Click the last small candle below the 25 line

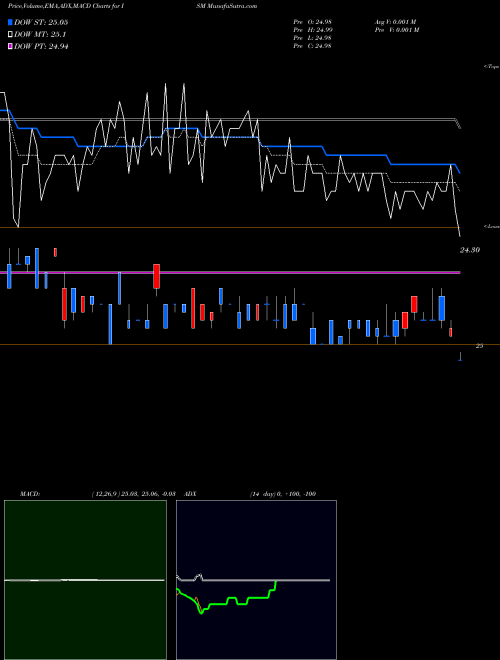click(x=460, y=357)
